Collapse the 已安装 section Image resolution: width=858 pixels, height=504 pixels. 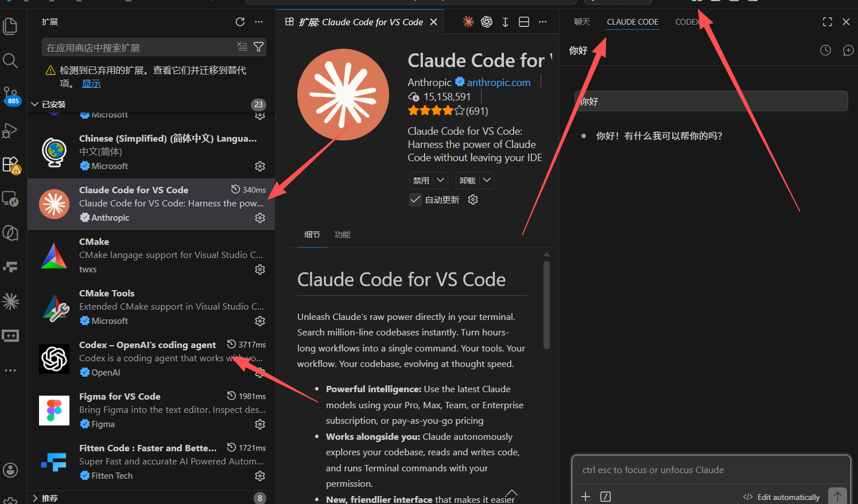pos(152,104)
